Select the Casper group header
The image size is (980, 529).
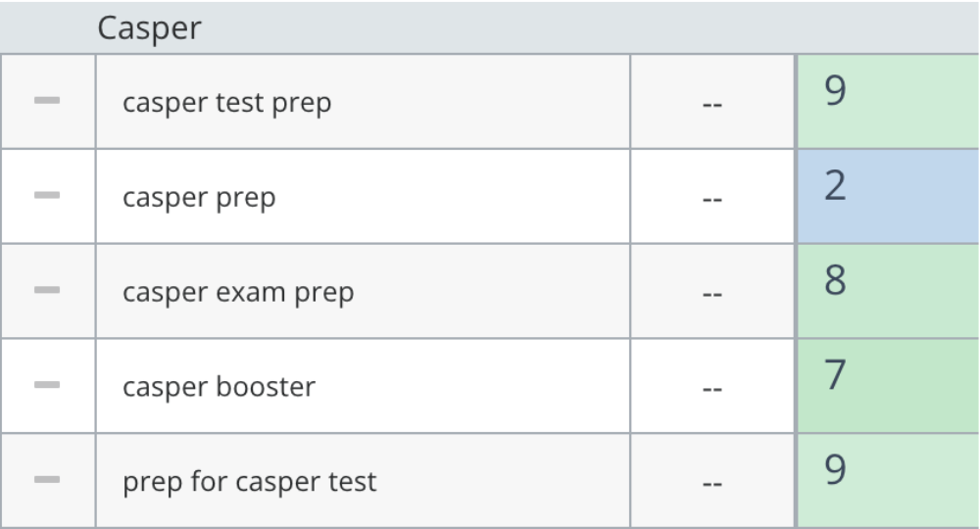click(x=149, y=28)
